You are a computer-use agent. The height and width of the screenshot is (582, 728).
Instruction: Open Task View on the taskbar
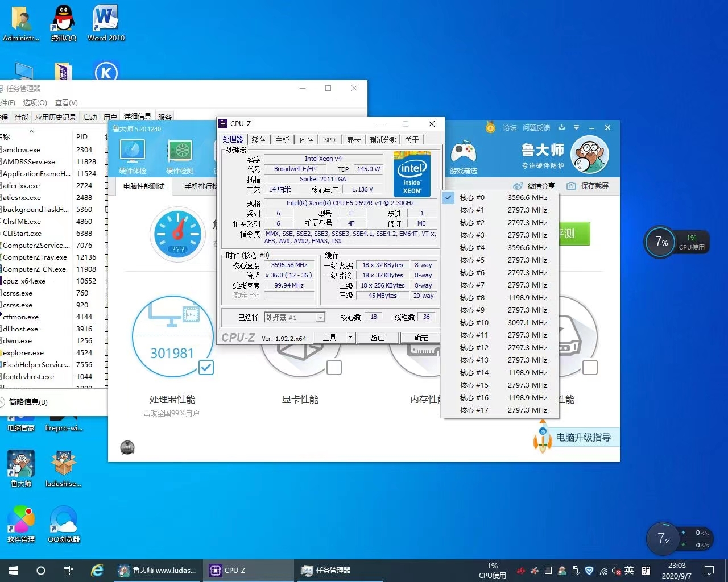68,570
